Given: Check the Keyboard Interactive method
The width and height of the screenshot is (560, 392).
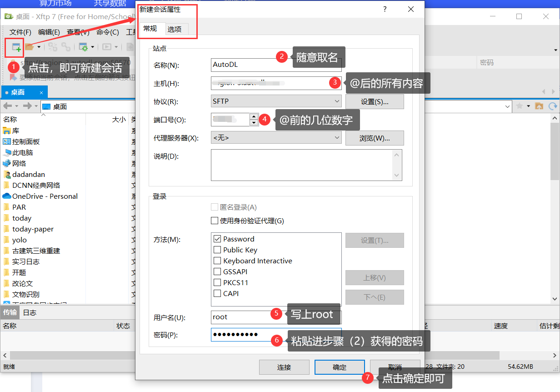Looking at the screenshot, I should click(217, 261).
